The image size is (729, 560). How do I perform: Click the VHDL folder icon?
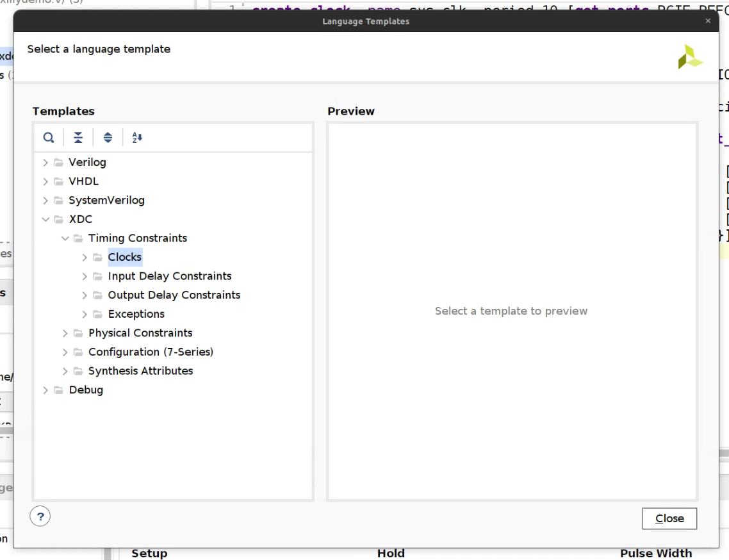58,181
